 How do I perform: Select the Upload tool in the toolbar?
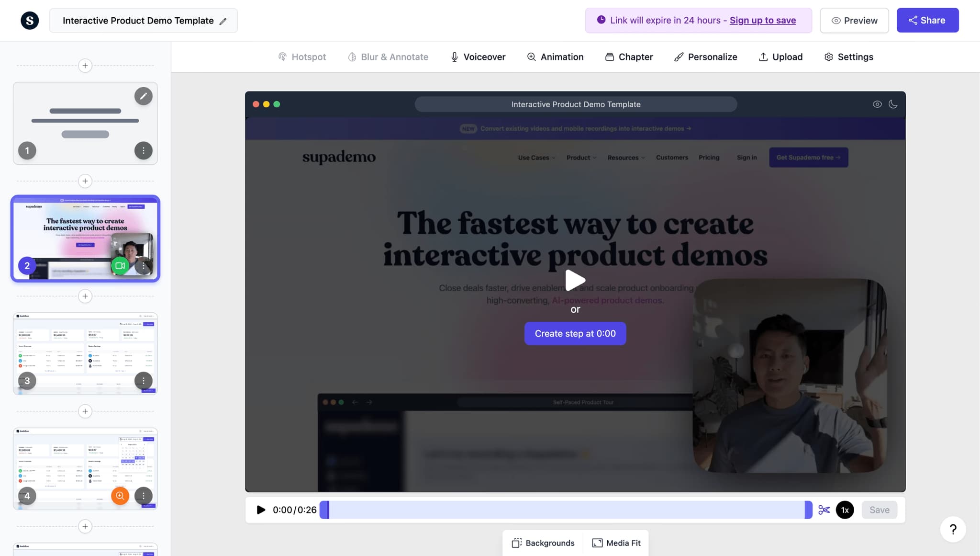[780, 57]
